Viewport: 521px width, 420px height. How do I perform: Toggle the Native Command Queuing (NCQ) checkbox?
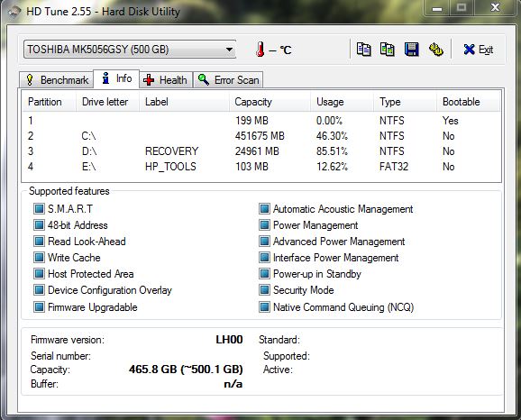[x=264, y=306]
